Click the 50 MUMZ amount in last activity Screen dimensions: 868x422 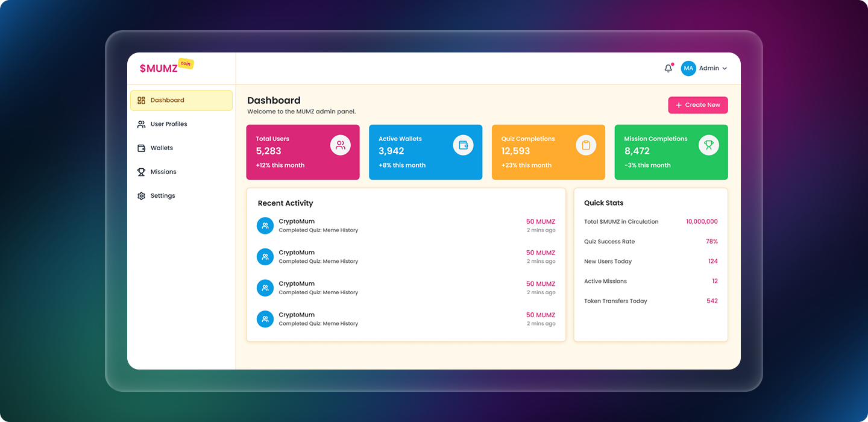click(540, 315)
